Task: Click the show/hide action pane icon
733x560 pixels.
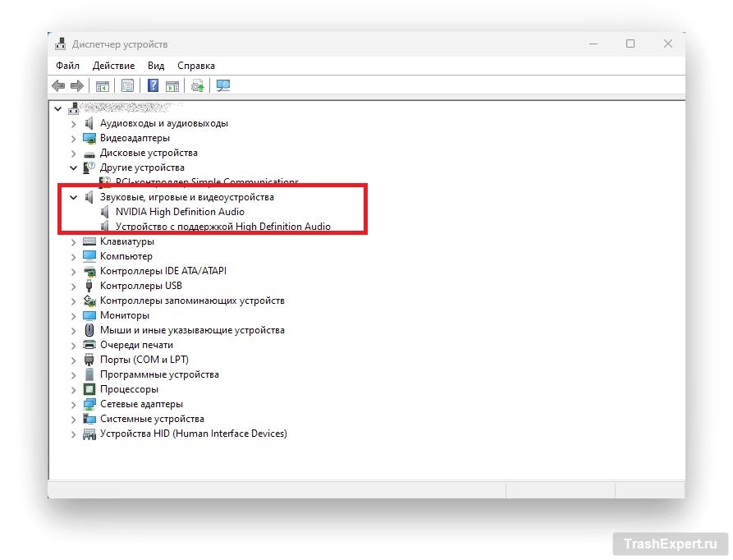Action: (172, 86)
